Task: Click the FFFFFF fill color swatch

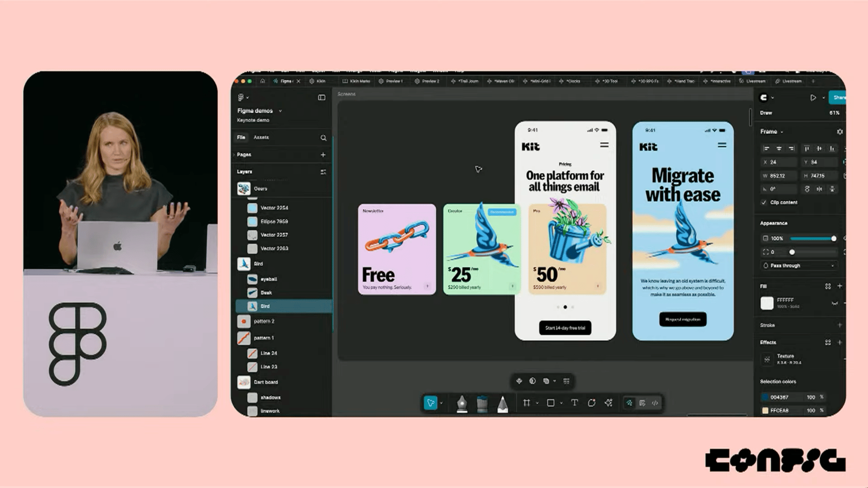Action: pyautogui.click(x=767, y=303)
